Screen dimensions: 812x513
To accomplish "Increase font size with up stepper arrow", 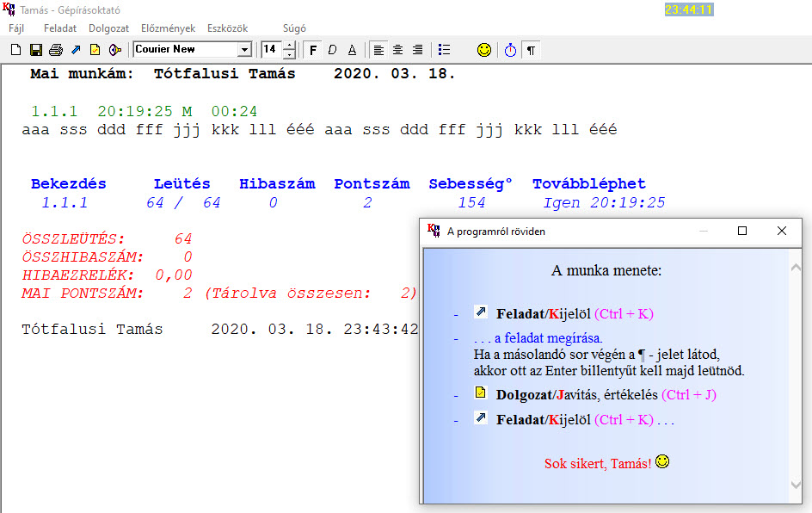I will point(290,46).
